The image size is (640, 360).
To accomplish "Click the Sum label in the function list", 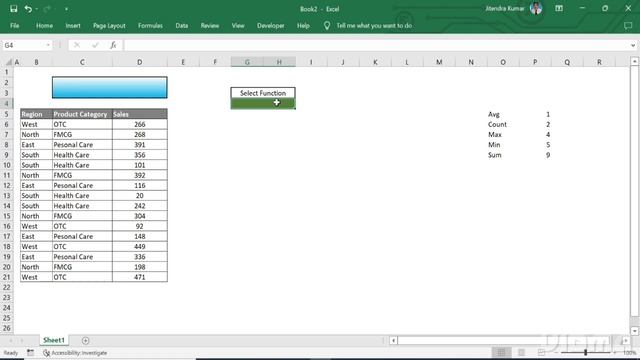I will coord(494,155).
